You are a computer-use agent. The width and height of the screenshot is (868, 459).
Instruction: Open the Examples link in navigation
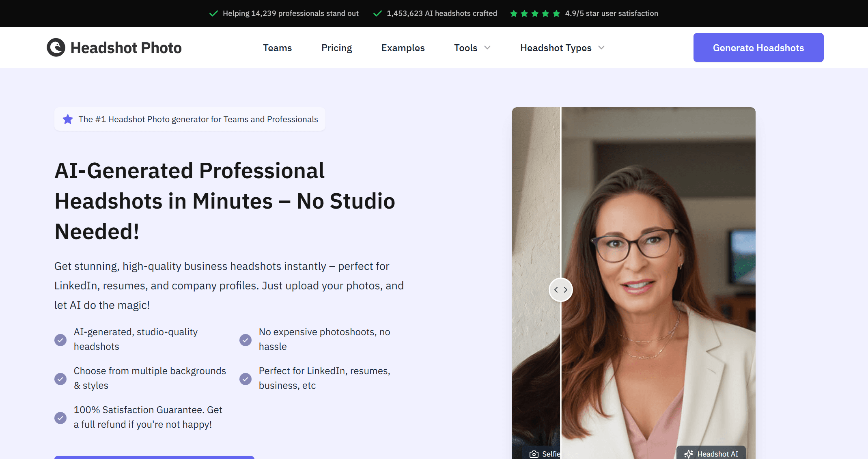coord(403,48)
